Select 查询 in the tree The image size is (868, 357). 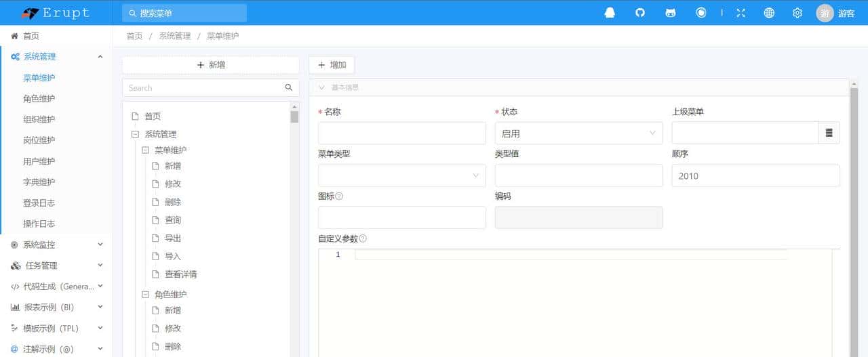click(173, 220)
